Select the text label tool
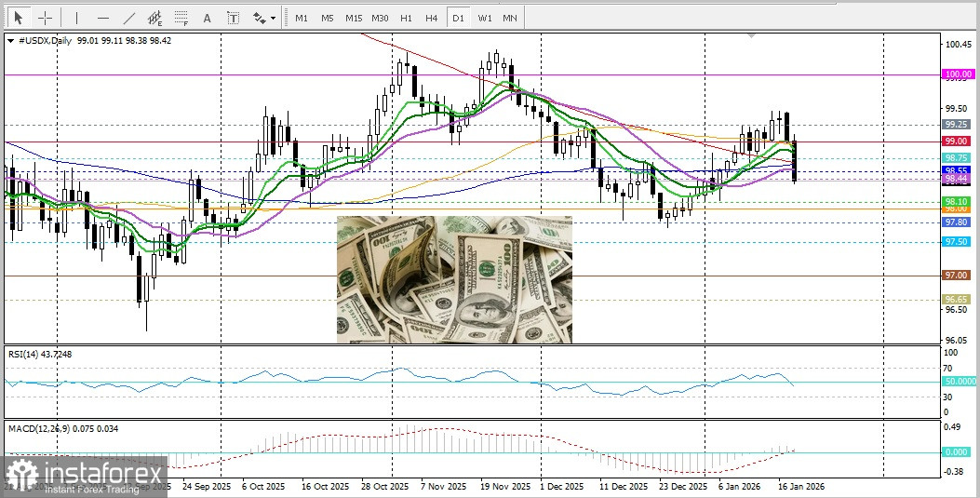The width and height of the screenshot is (980, 498). point(233,18)
